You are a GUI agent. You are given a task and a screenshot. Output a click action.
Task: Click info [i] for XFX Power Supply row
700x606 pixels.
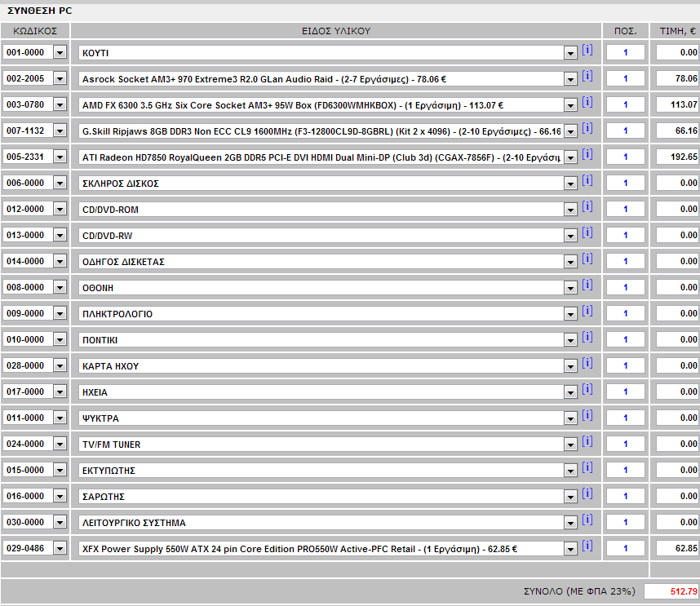coord(587,546)
